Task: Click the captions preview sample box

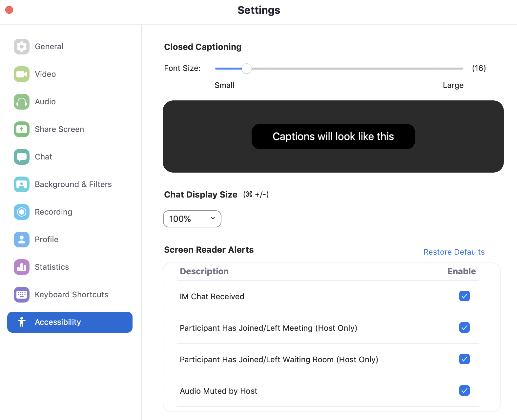Action: click(x=333, y=136)
